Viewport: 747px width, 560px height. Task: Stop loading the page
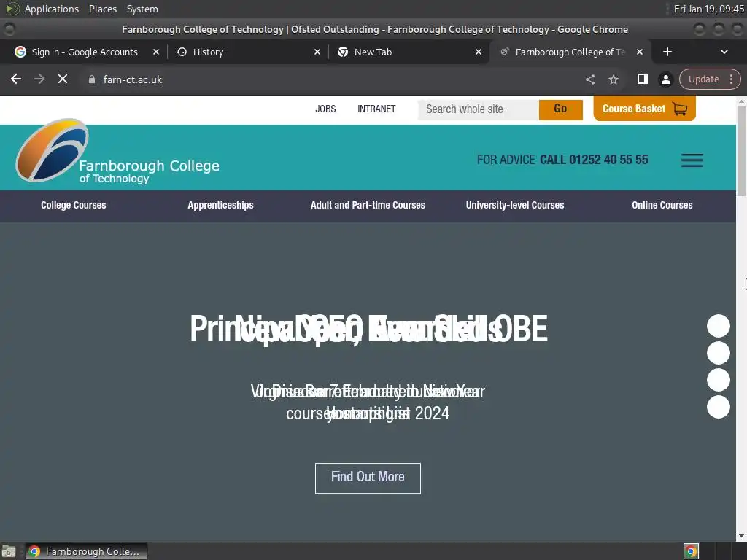pyautogui.click(x=63, y=79)
